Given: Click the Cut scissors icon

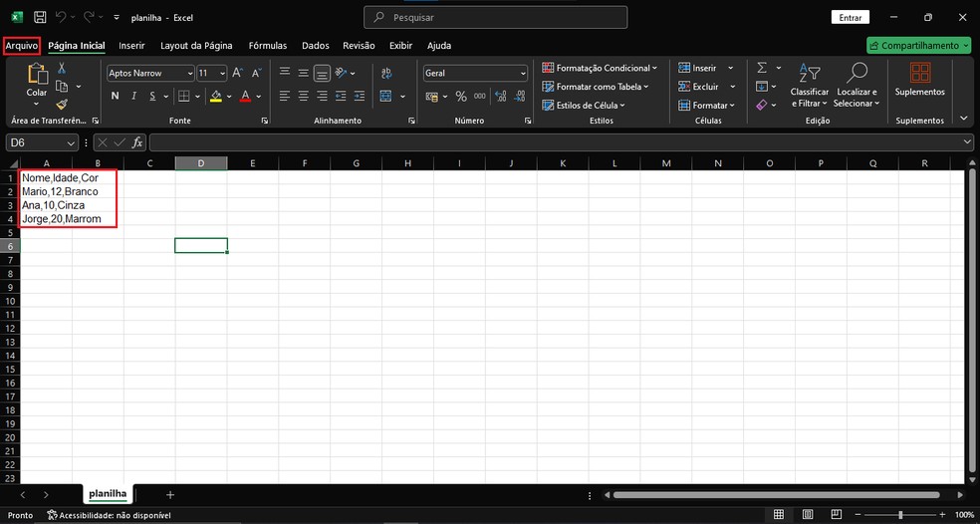Looking at the screenshot, I should click(x=62, y=68).
